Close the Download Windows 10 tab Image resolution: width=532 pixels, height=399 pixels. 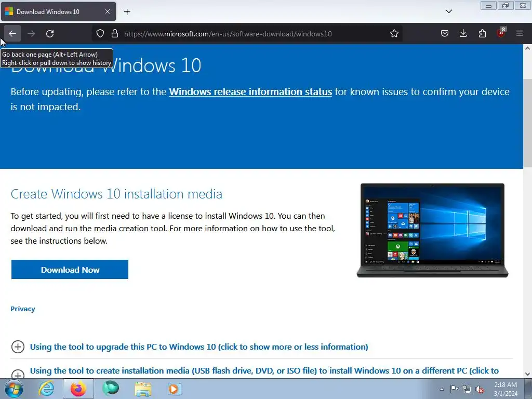point(107,11)
